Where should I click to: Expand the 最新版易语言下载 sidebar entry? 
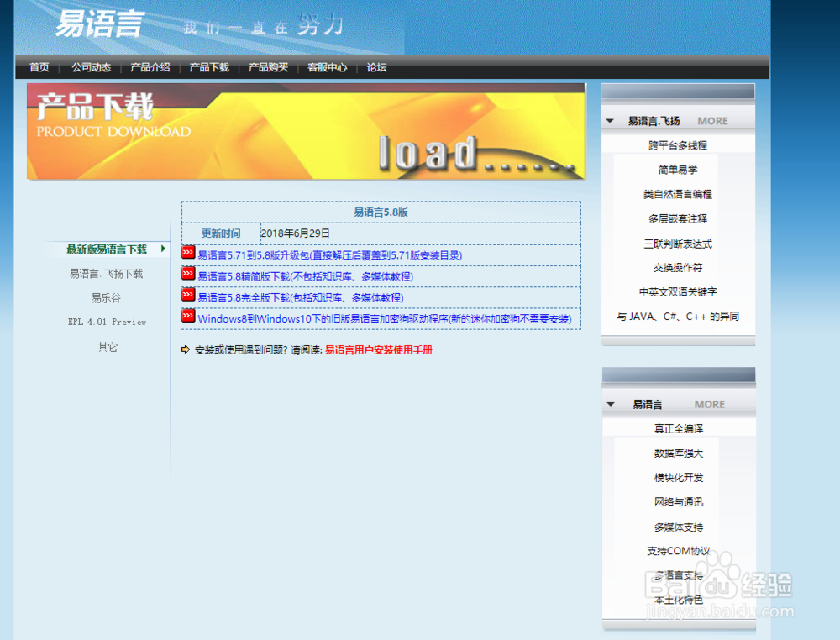click(108, 249)
